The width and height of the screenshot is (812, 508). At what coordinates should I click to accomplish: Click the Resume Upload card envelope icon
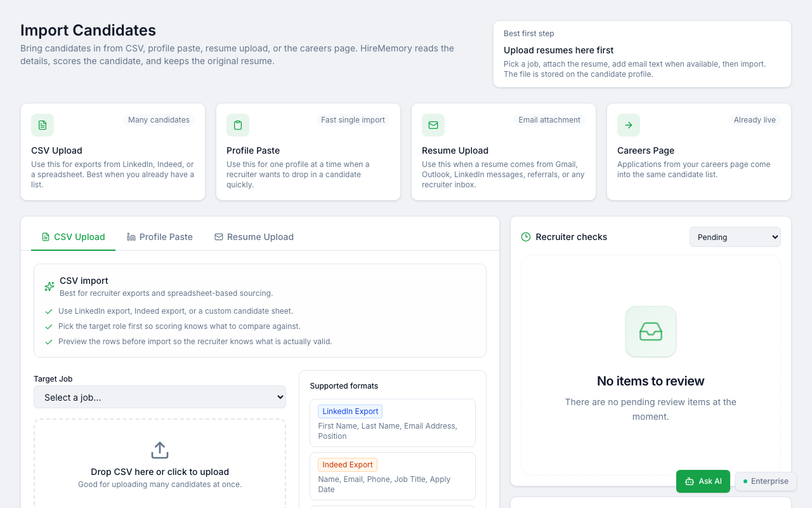pos(433,125)
